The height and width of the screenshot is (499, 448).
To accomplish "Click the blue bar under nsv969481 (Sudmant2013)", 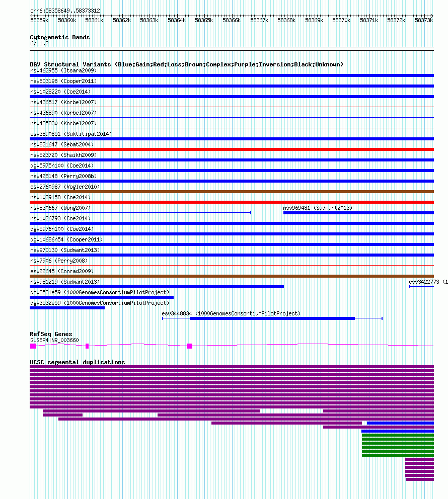I will pyautogui.click(x=358, y=213).
